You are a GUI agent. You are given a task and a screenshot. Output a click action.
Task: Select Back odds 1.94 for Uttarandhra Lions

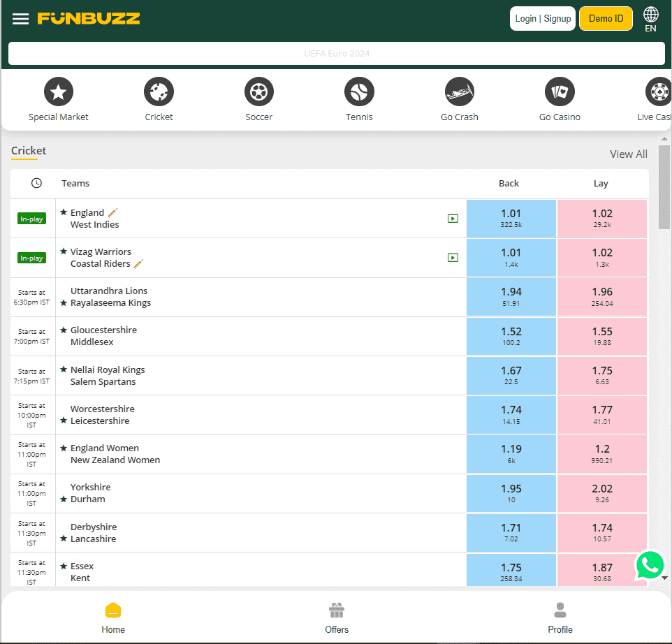[511, 297]
